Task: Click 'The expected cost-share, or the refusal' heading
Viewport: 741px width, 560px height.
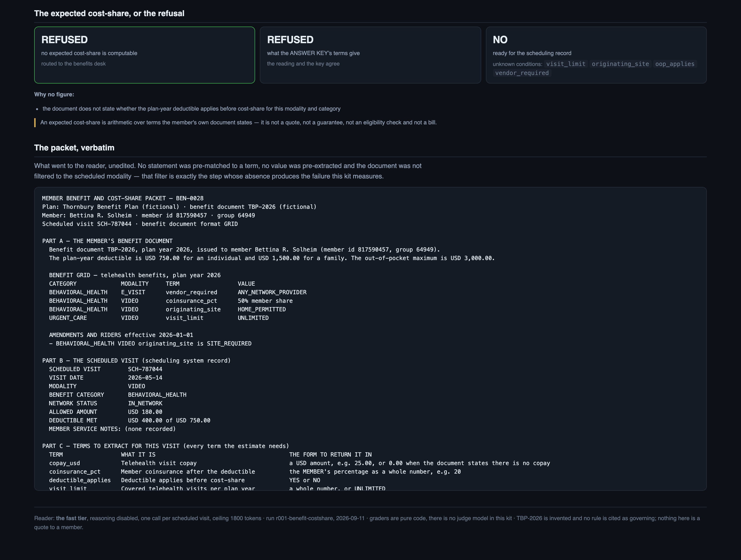Action: tap(109, 13)
